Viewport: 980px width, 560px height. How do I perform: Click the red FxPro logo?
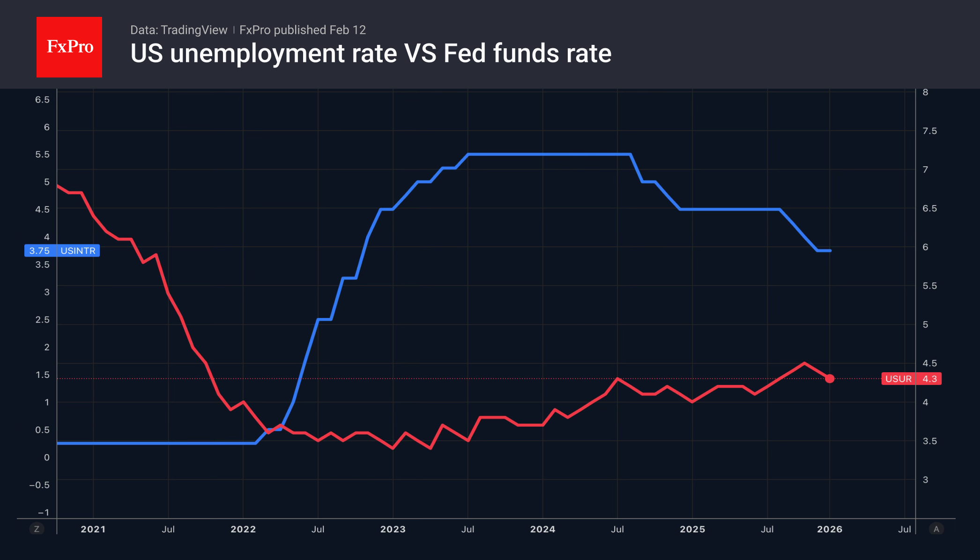click(x=69, y=47)
